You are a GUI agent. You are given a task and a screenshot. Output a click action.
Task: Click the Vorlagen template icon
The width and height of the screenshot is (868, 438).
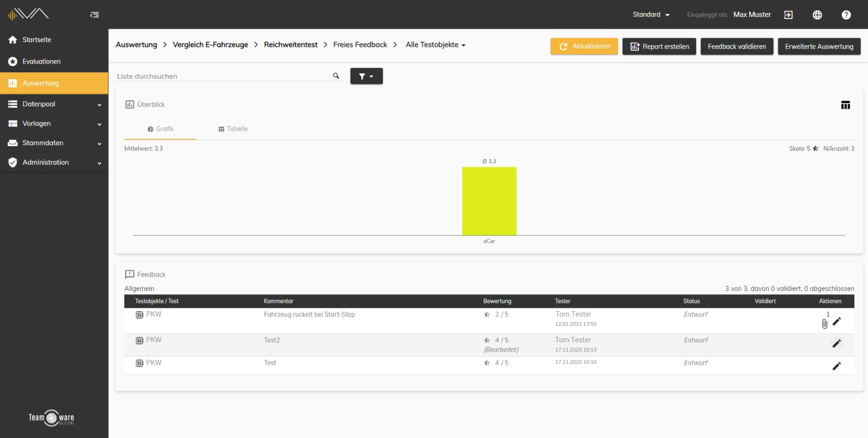(13, 123)
